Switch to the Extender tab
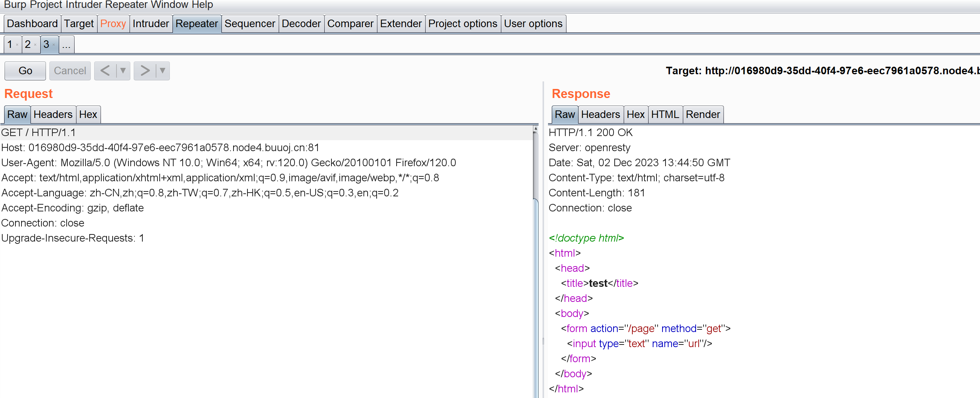 coord(401,24)
